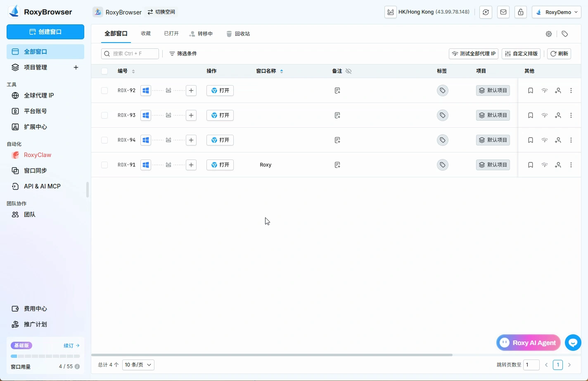Add a new project with the plus icon
Image resolution: width=588 pixels, height=381 pixels.
point(76,67)
